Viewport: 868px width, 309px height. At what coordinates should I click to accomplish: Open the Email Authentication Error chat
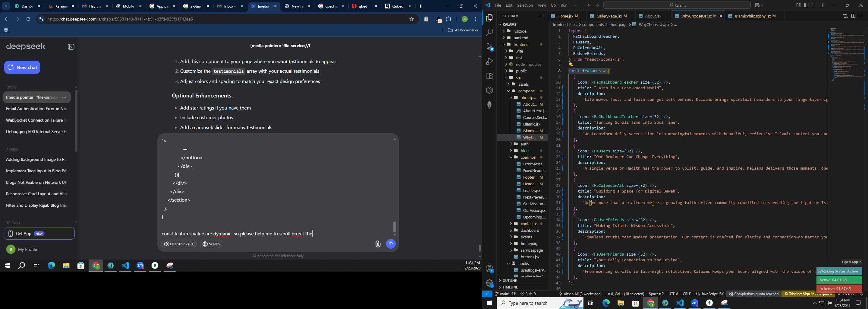tap(36, 109)
